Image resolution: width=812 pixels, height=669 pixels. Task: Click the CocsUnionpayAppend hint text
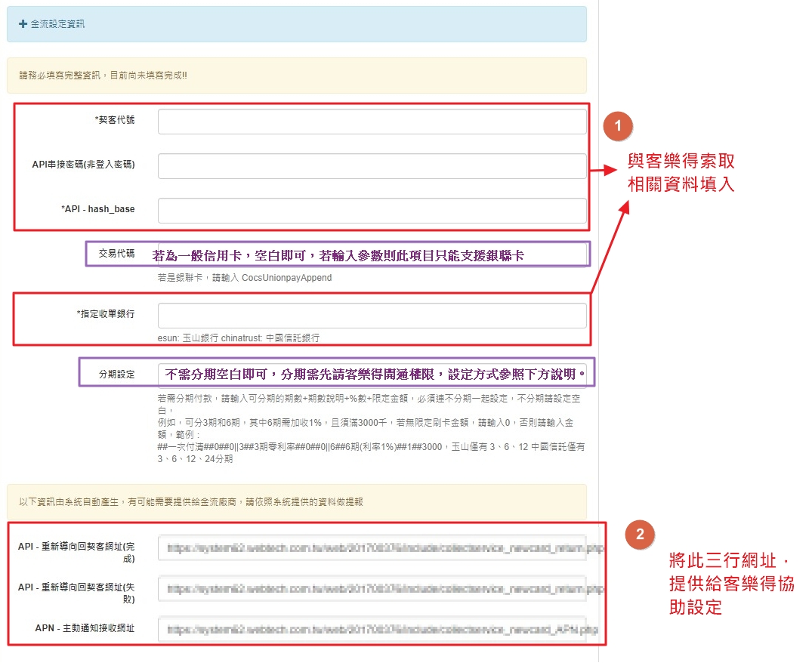245,278
